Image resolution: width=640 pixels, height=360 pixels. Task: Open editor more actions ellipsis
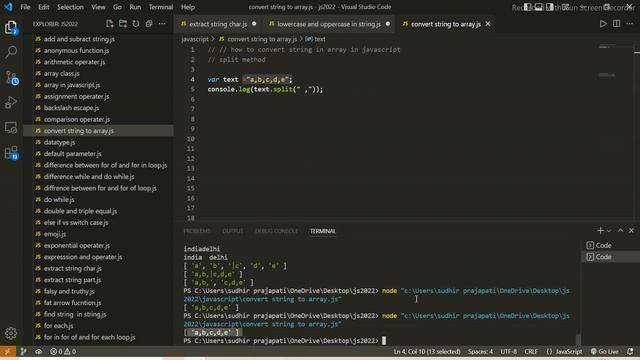(x=630, y=24)
